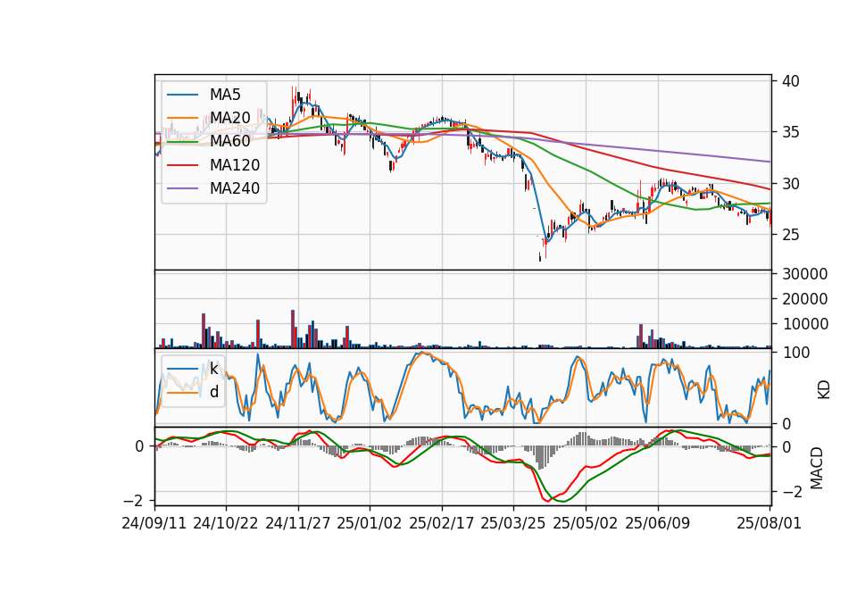The image size is (857, 616).
Task: Click the 25/05/02 date axis label
Action: (x=586, y=523)
